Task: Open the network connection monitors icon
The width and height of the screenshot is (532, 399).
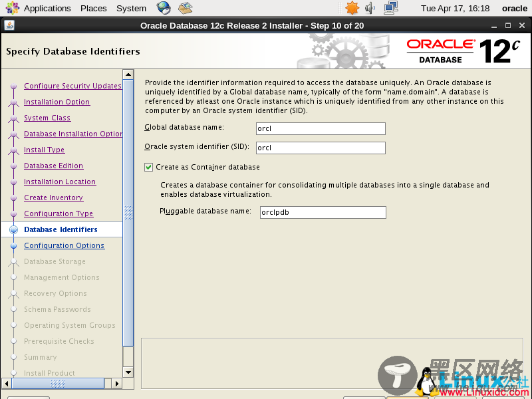Action: pyautogui.click(x=391, y=8)
